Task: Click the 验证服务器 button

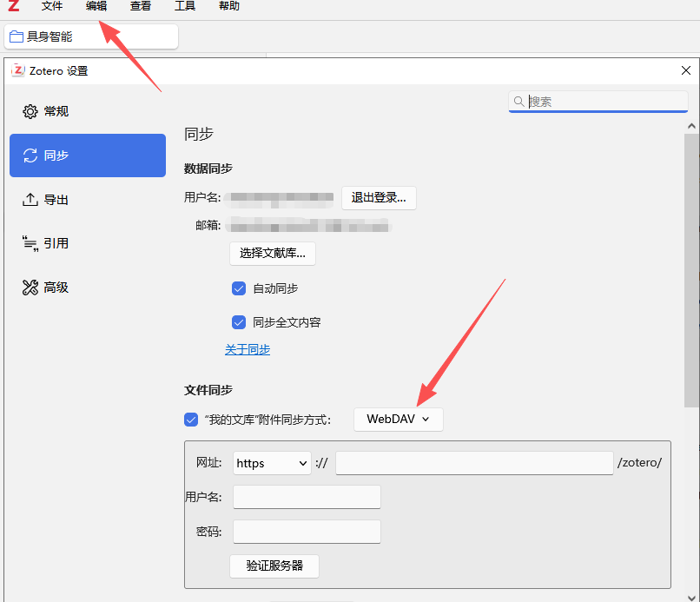Action: click(x=274, y=566)
